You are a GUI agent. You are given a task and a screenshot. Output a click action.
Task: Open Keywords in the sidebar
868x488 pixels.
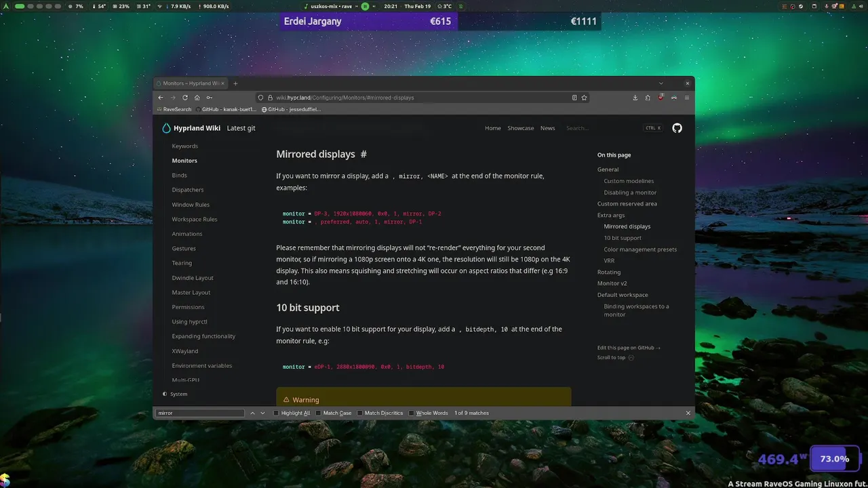tap(185, 146)
